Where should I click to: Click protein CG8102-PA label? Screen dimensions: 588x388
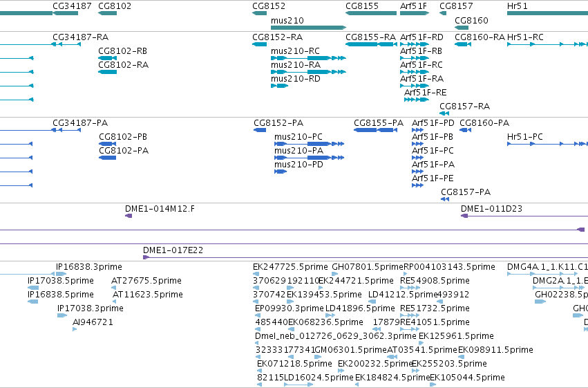pos(124,151)
